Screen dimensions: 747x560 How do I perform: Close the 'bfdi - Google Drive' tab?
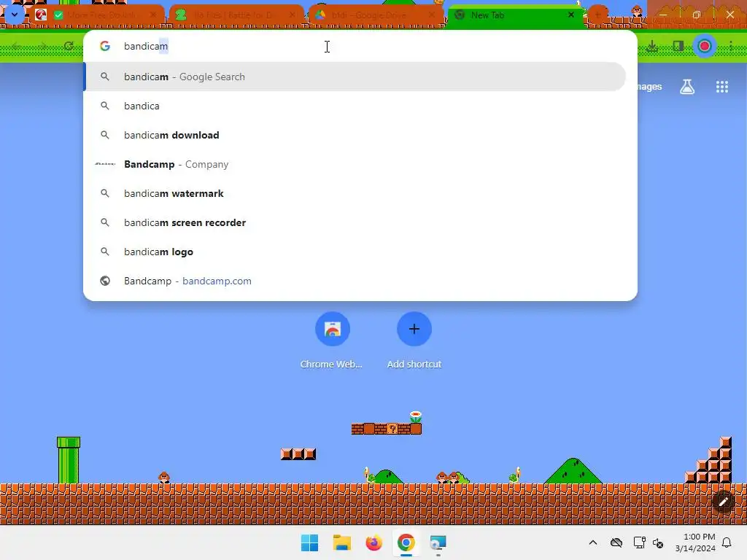click(x=432, y=15)
